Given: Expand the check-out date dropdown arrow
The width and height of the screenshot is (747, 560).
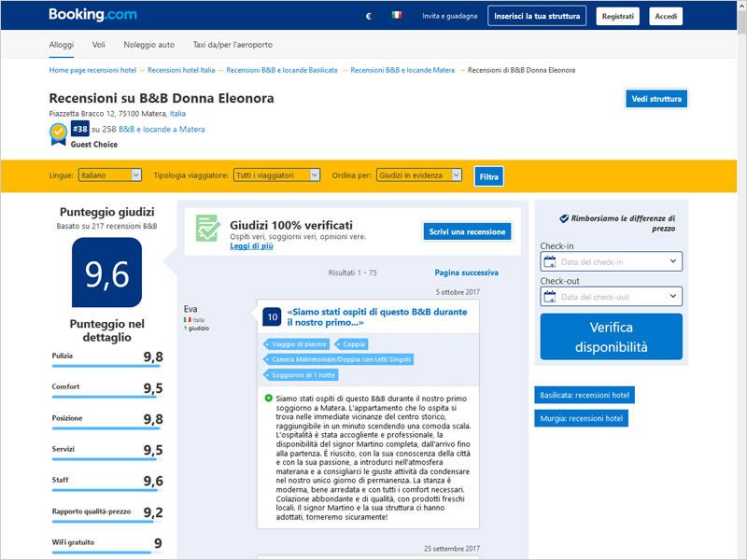Looking at the screenshot, I should tap(672, 296).
